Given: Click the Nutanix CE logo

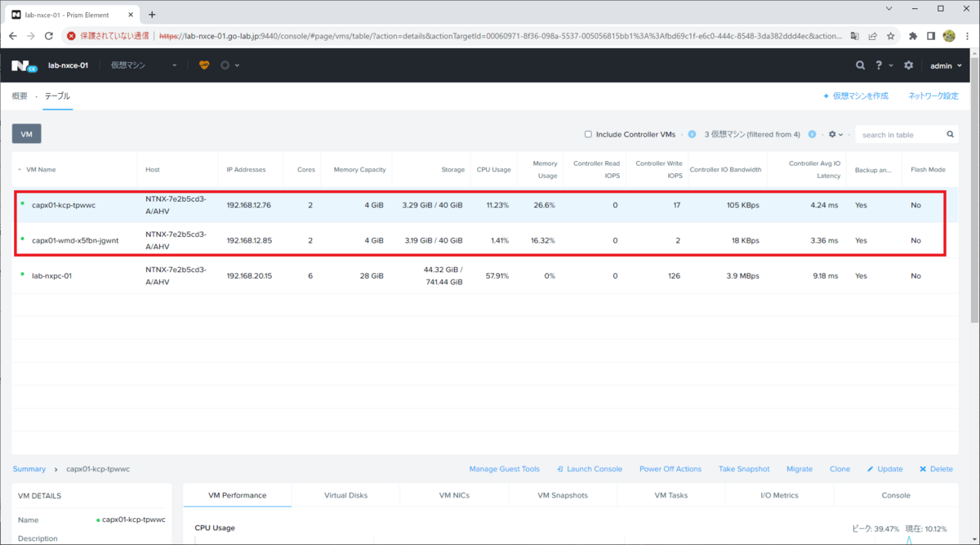Looking at the screenshot, I should 24,65.
